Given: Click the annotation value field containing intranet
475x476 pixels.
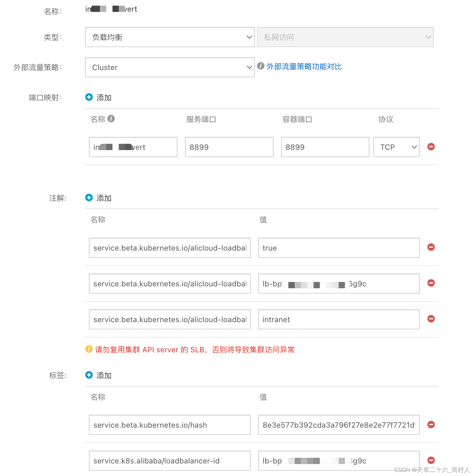Looking at the screenshot, I should tap(339, 319).
